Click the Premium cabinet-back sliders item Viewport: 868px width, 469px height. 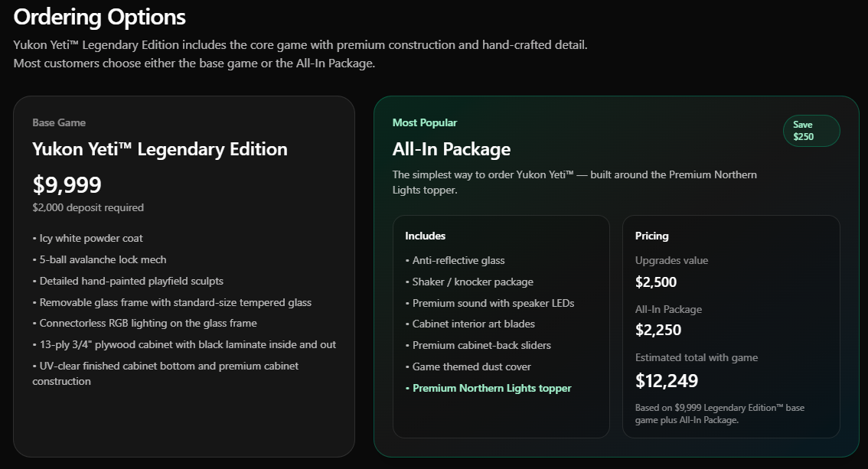tap(481, 345)
